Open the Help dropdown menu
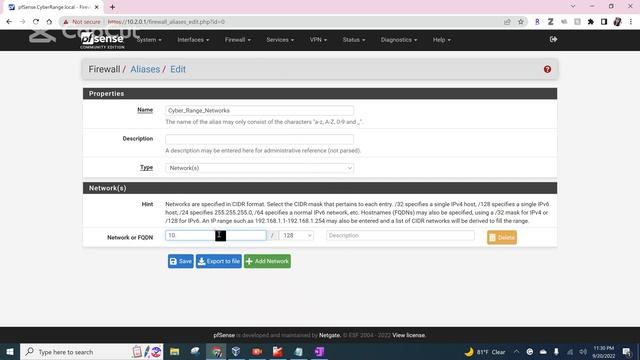Viewport: 640px width, 360px height. click(442, 40)
